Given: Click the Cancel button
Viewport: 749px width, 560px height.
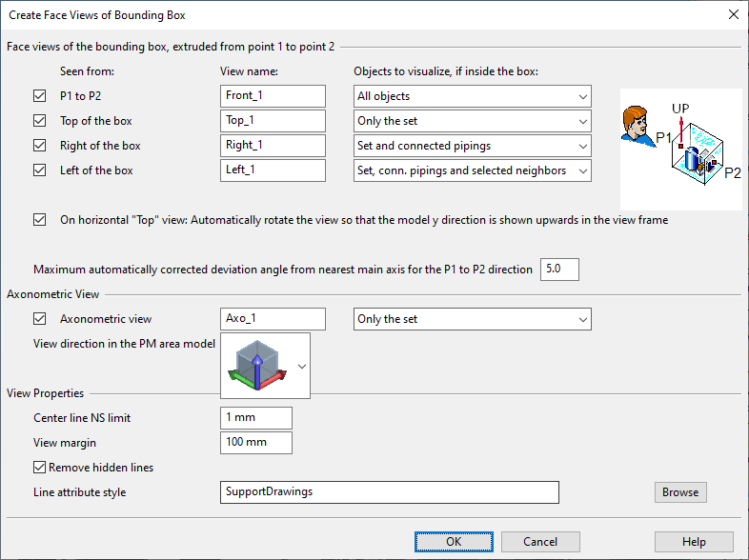Looking at the screenshot, I should coord(539,541).
